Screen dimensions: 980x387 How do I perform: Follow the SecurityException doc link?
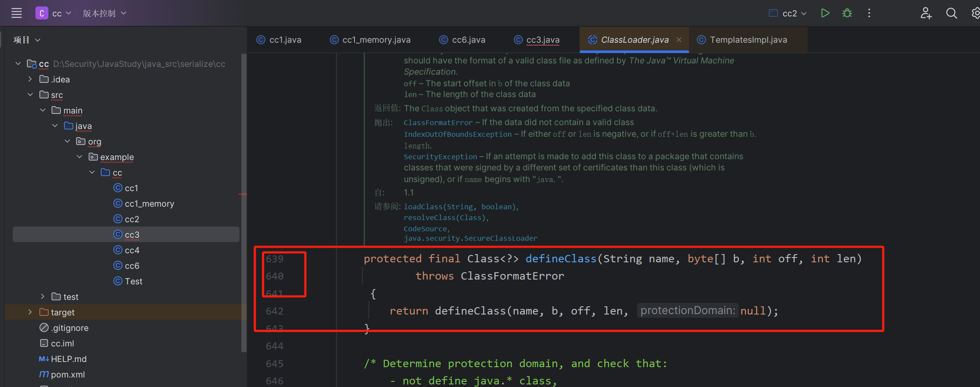(x=440, y=157)
